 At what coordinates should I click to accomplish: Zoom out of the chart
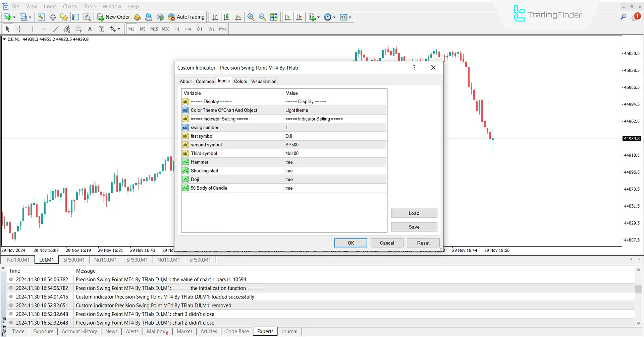pos(262,17)
